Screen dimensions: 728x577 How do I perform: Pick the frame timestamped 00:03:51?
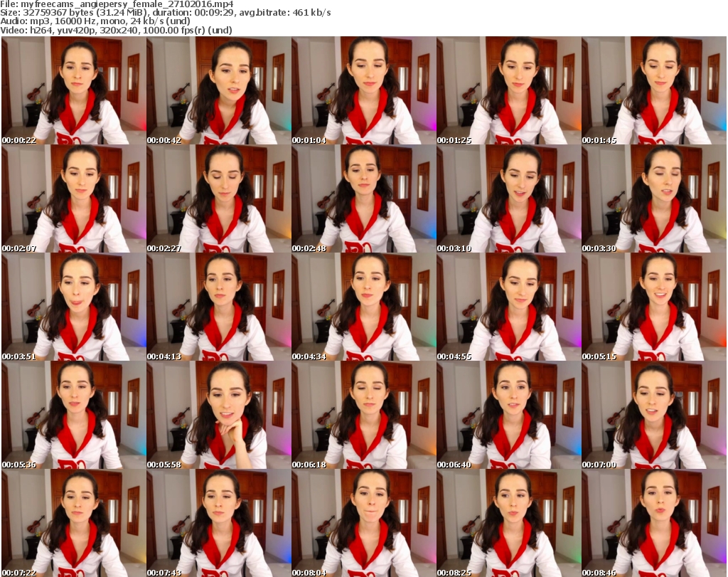(73, 307)
